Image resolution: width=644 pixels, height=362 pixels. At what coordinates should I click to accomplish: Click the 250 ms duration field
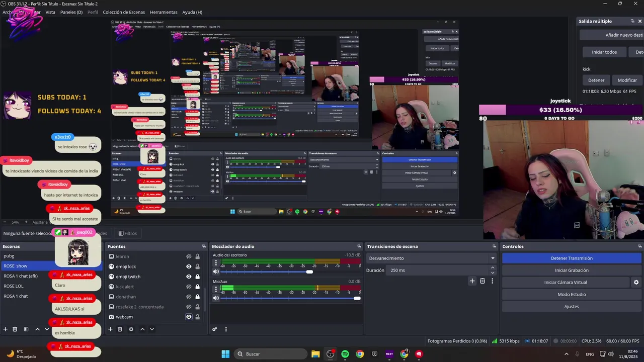click(x=437, y=270)
